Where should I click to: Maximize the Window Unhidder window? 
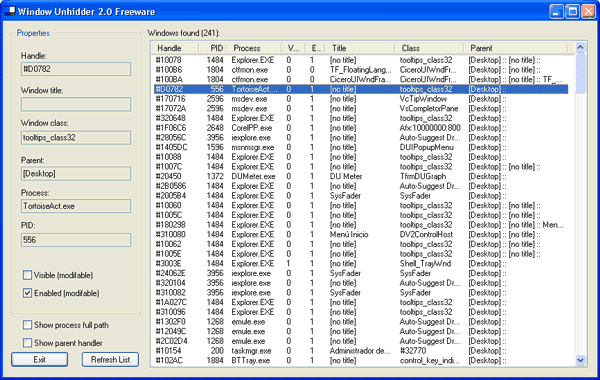pos(572,11)
